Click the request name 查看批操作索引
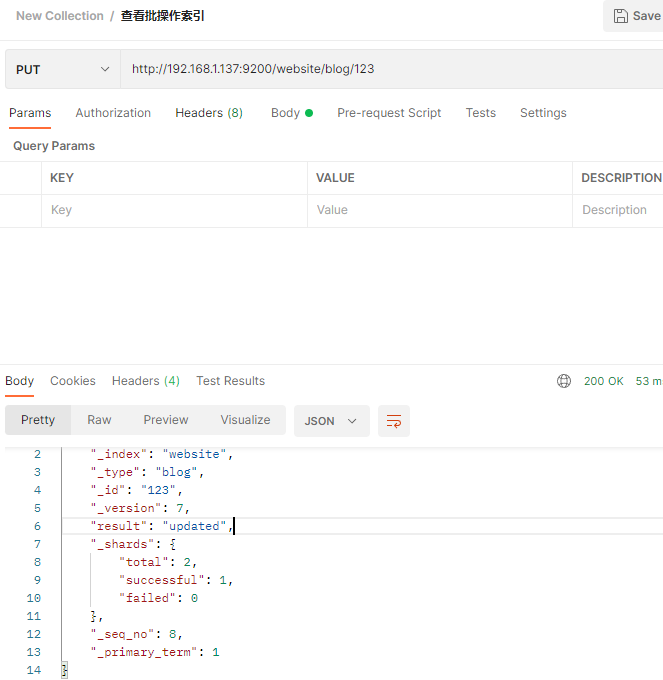 tap(162, 16)
